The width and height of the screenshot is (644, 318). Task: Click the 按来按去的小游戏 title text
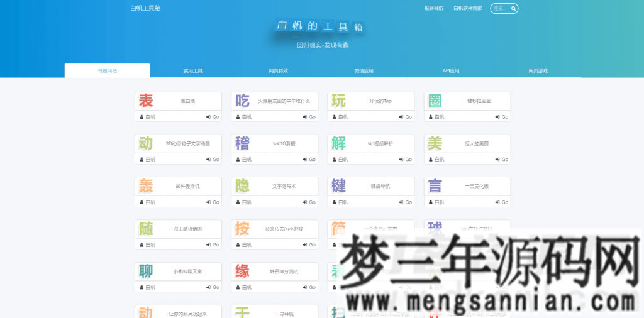coord(284,229)
